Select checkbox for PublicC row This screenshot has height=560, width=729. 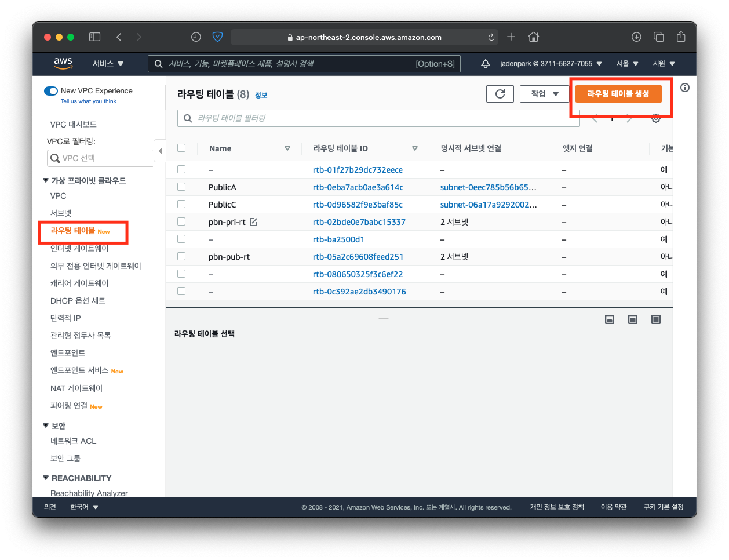pos(181,204)
